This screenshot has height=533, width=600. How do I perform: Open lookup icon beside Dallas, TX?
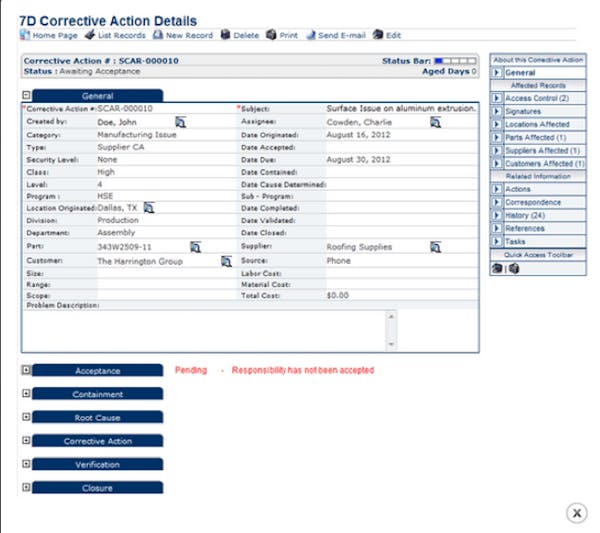[149, 208]
